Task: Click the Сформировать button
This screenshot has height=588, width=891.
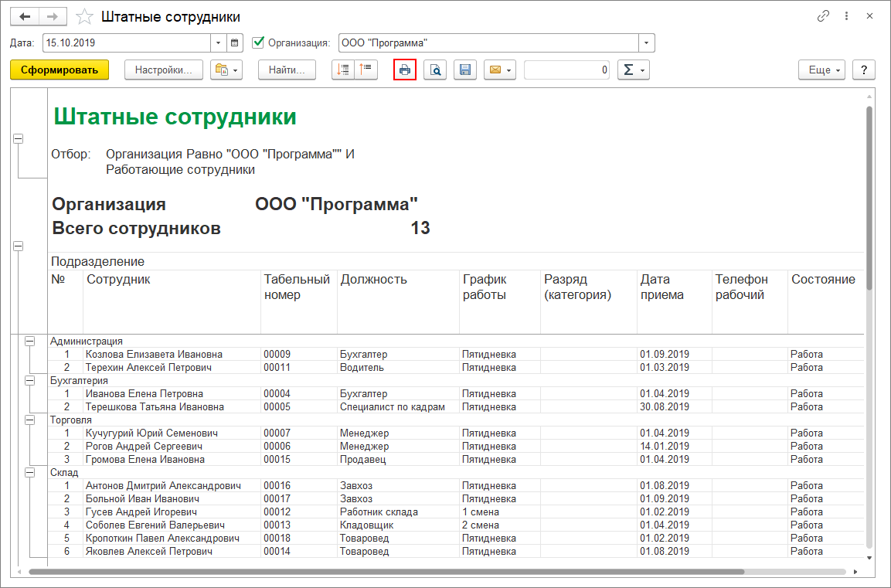Action: pyautogui.click(x=60, y=70)
